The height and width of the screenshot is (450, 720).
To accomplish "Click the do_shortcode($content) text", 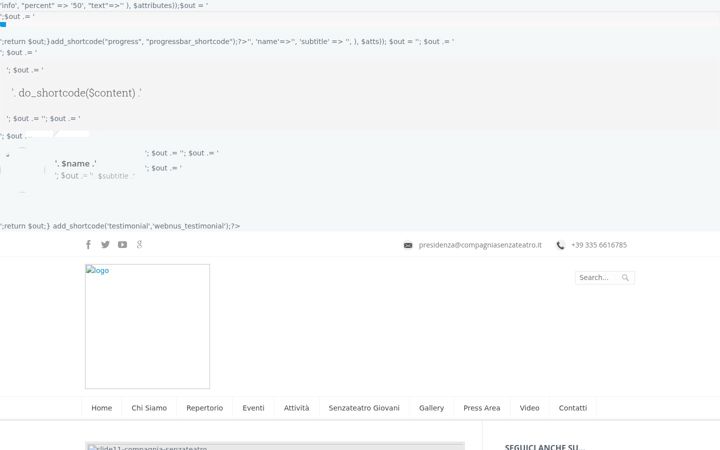I will pyautogui.click(x=77, y=93).
